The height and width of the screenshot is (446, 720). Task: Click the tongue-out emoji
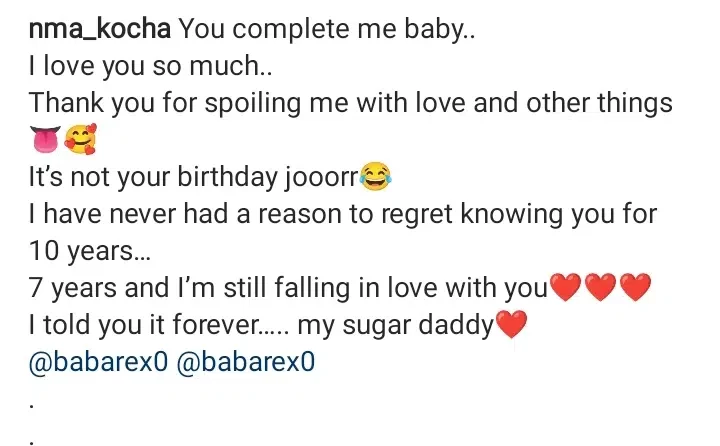click(48, 141)
